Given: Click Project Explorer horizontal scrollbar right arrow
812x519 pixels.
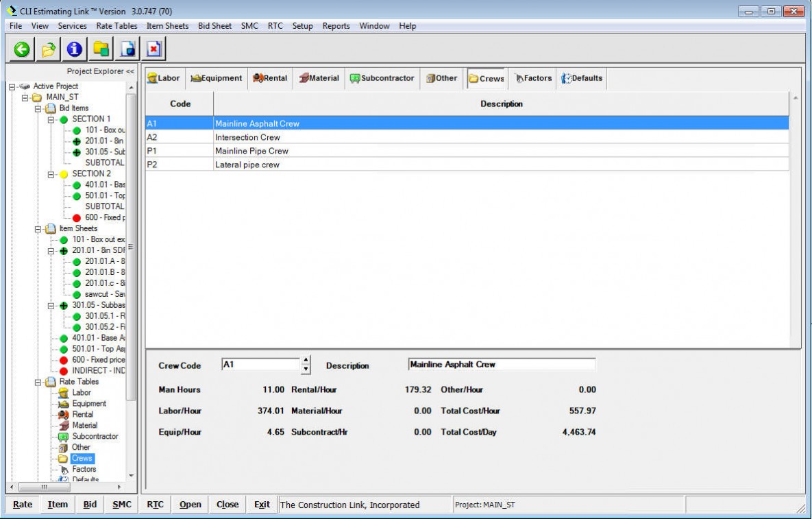Looking at the screenshot, I should click(119, 487).
